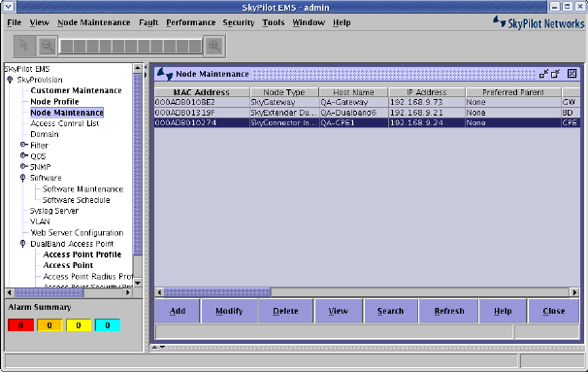
Task: Expand the QOS tree node
Action: point(23,155)
